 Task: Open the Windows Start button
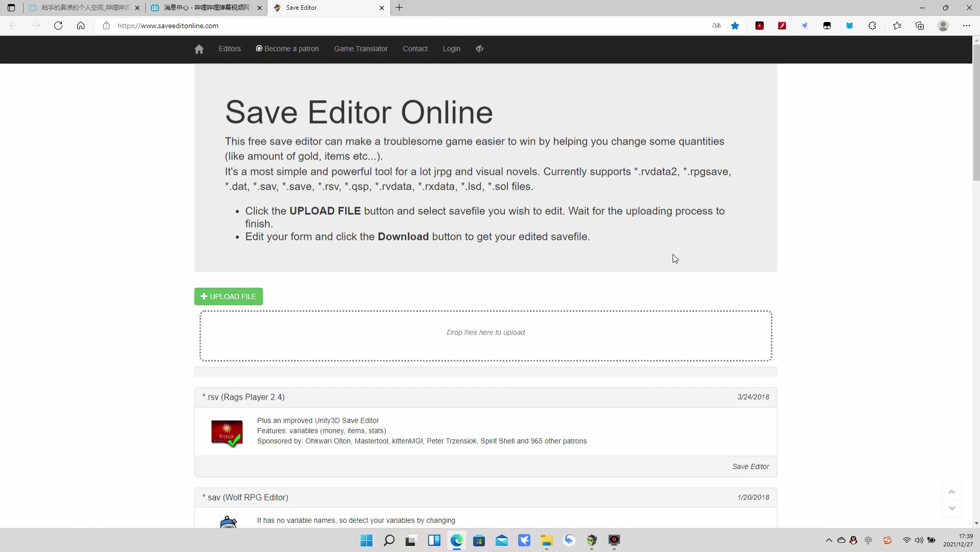(367, 540)
